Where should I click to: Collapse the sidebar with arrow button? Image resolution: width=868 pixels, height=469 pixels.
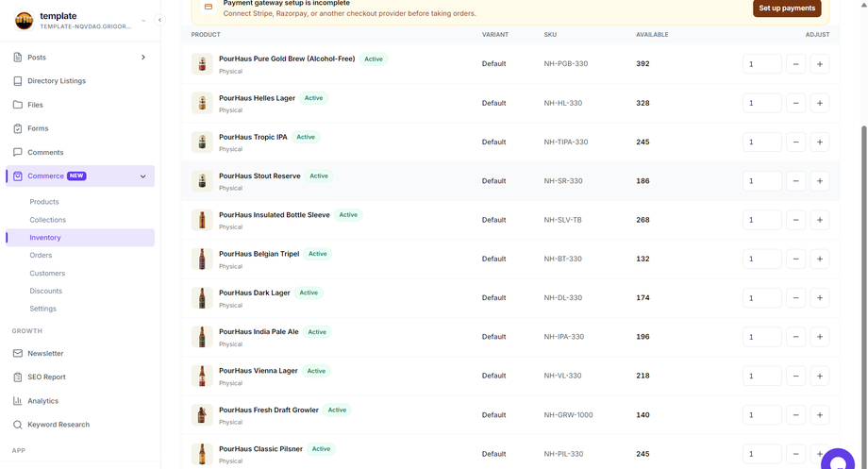click(x=159, y=20)
